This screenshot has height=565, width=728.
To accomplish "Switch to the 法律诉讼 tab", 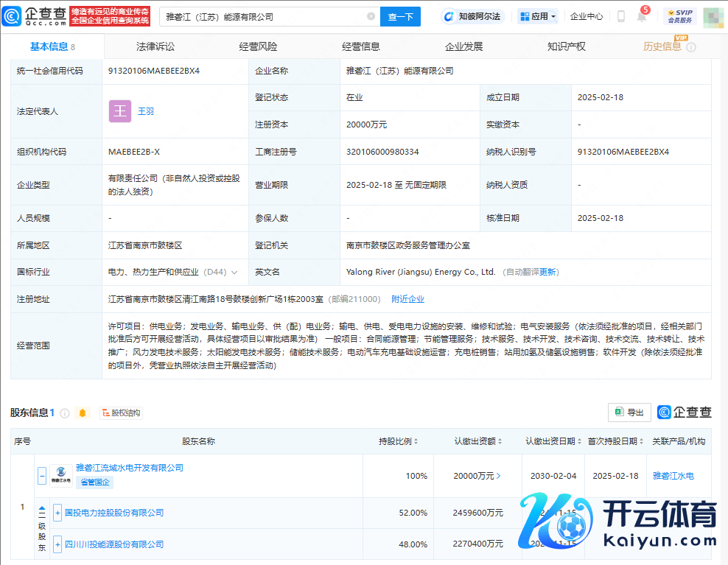I will pos(155,46).
